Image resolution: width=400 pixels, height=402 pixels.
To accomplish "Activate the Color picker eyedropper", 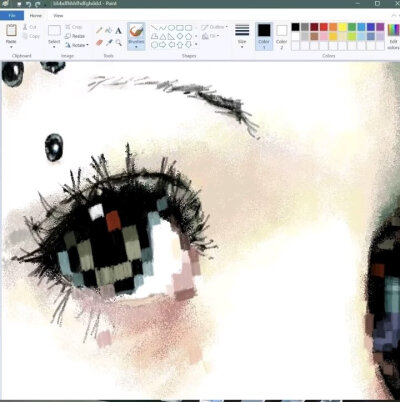I will (109, 43).
